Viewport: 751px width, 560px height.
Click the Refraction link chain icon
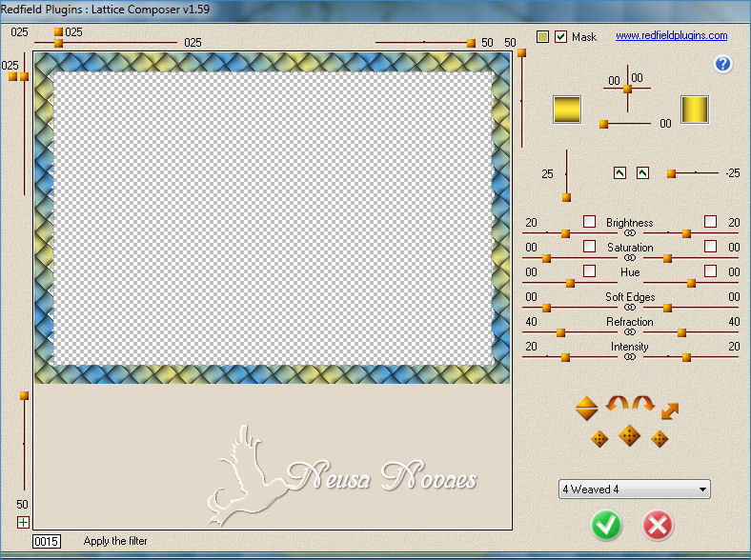click(630, 332)
